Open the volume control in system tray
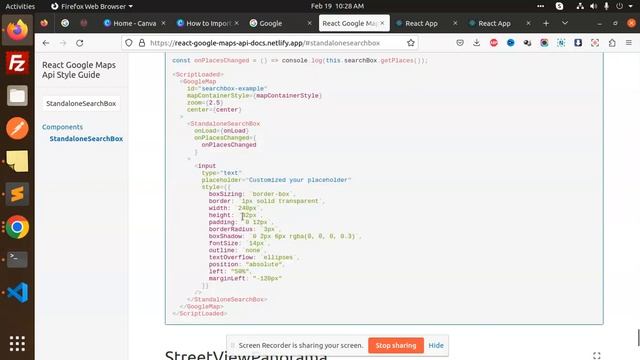 click(x=593, y=6)
